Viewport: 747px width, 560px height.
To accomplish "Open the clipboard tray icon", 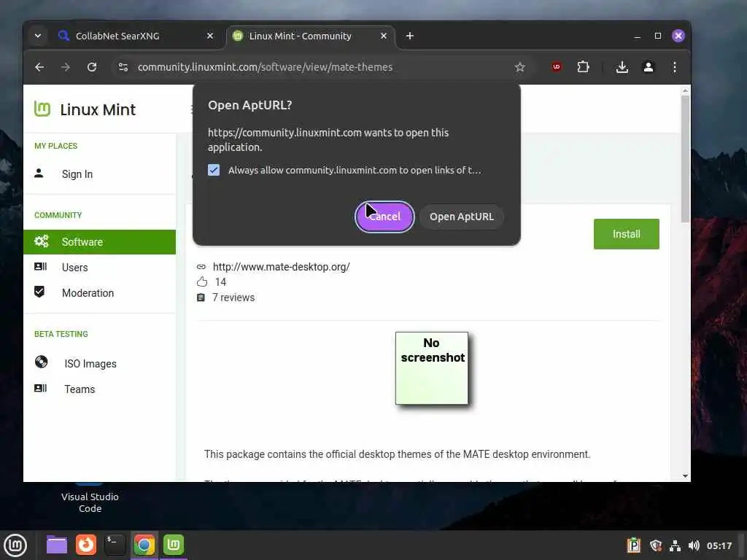I will (x=634, y=545).
